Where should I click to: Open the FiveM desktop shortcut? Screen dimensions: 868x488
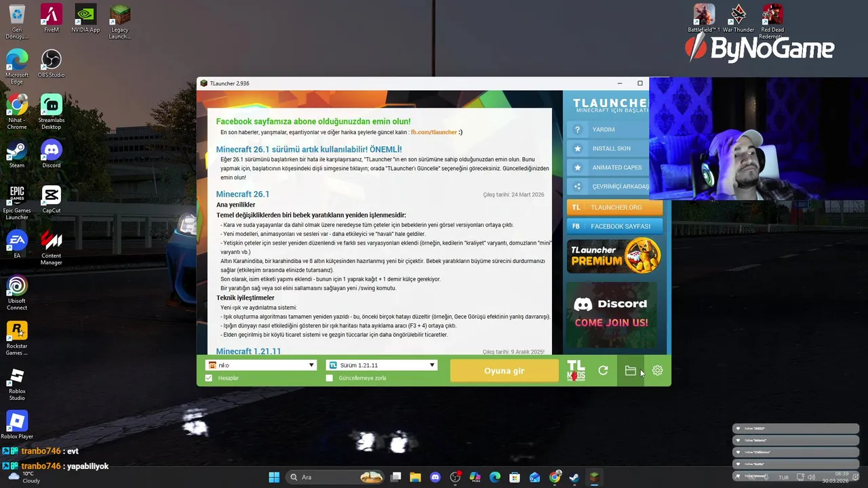click(52, 19)
